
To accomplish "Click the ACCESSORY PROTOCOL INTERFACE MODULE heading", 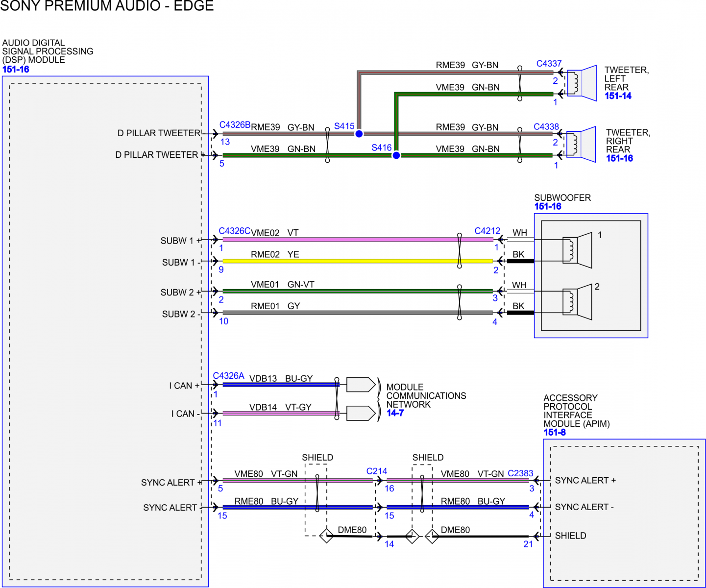I will click(577, 411).
